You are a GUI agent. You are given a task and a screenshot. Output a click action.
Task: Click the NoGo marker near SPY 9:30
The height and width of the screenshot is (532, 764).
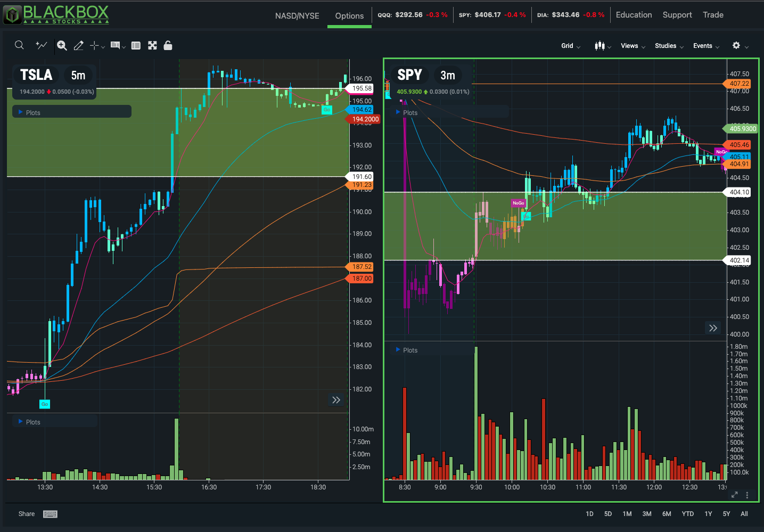tap(518, 203)
